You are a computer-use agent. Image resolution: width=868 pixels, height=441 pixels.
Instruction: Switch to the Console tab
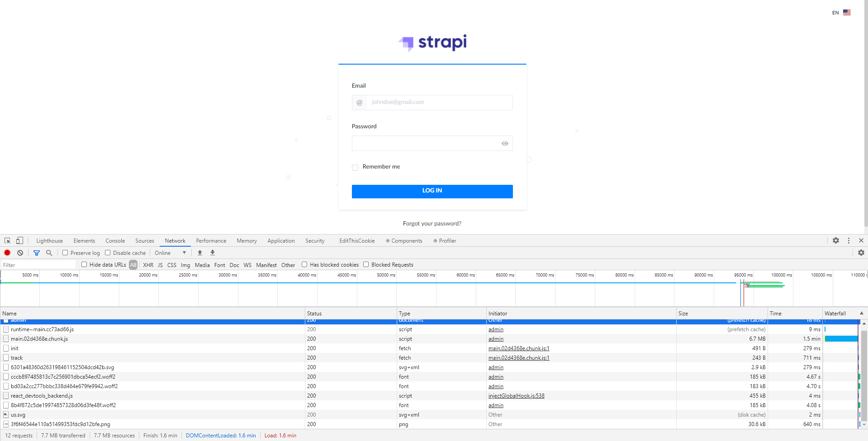pyautogui.click(x=115, y=241)
